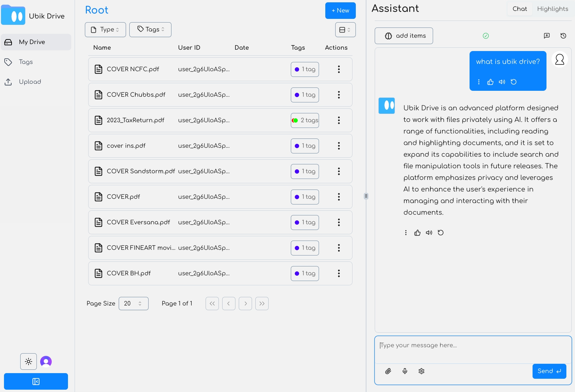Click the 1 tag badge for COVER Eversana.pdf
Screen dimensions: 575x392
[305, 222]
